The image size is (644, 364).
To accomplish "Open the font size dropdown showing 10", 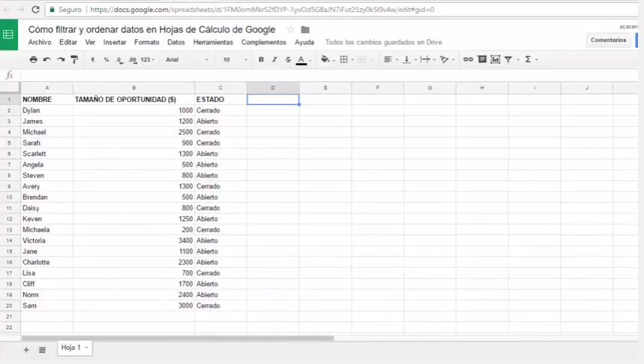I will [x=233, y=59].
